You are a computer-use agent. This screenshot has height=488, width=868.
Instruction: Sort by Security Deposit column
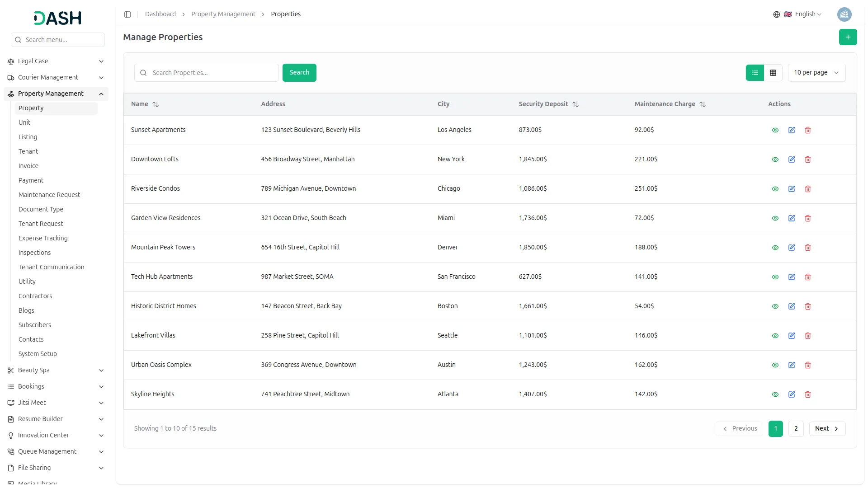(x=575, y=104)
